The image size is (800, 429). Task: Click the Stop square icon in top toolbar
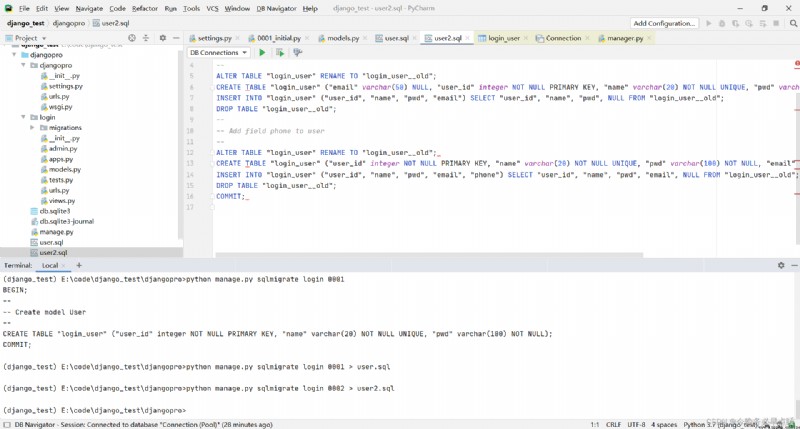(776, 23)
